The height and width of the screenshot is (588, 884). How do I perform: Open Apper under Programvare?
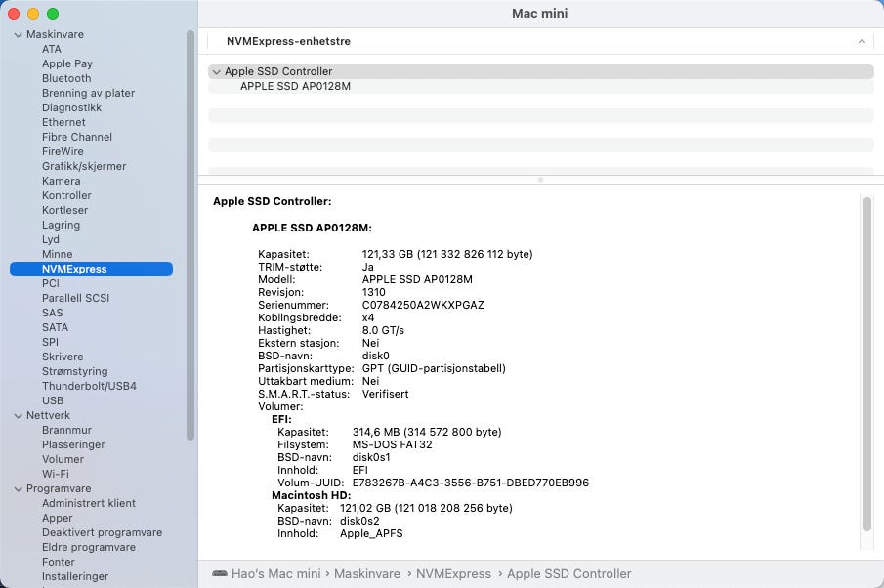pyautogui.click(x=57, y=518)
